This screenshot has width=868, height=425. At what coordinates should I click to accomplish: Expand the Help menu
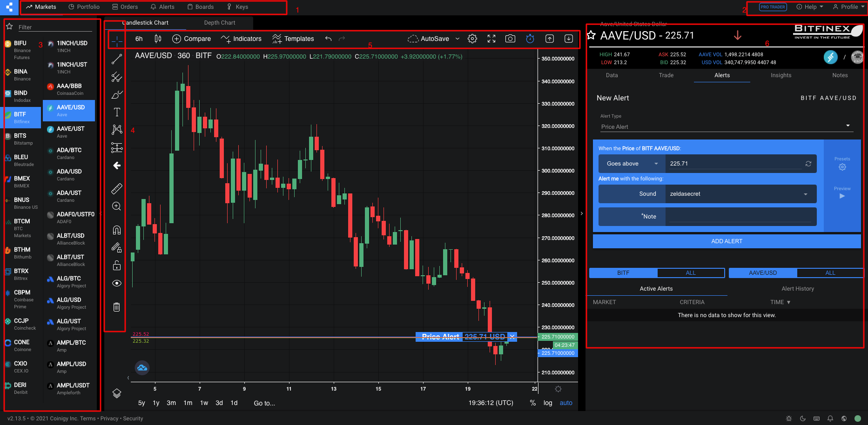click(810, 7)
